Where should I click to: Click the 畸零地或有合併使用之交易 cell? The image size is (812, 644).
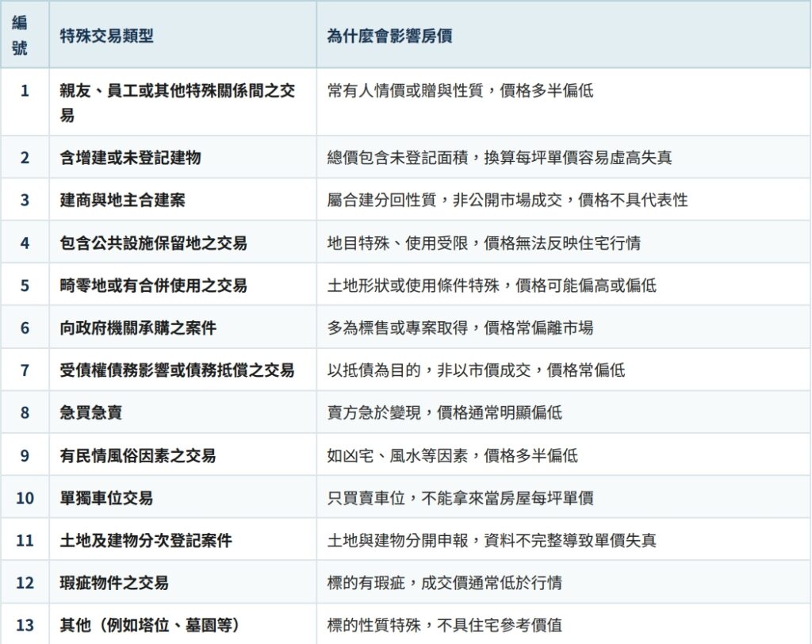coord(183,285)
